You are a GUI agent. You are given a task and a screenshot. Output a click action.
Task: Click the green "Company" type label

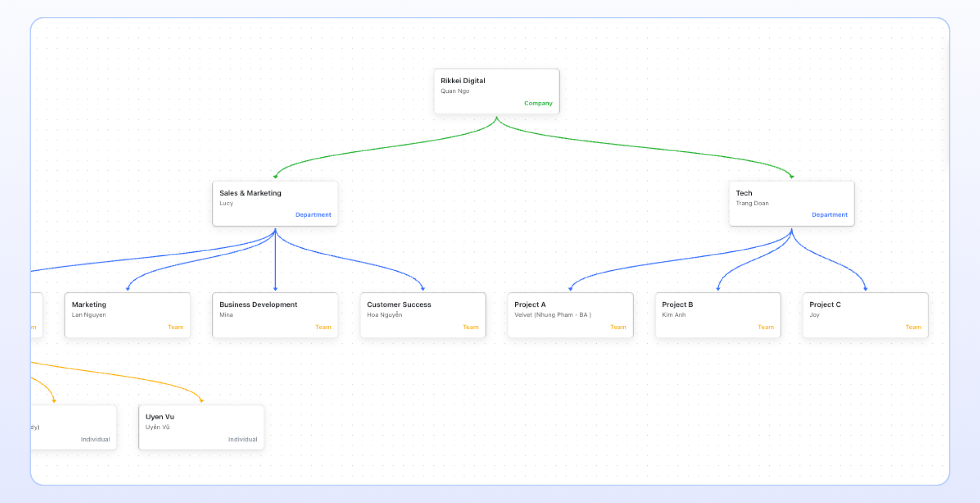tap(538, 103)
